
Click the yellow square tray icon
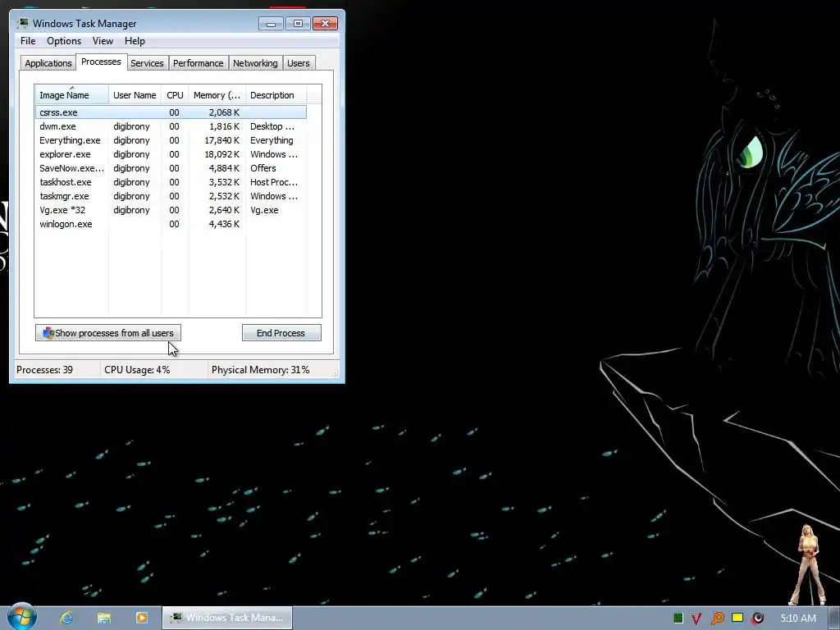(737, 618)
